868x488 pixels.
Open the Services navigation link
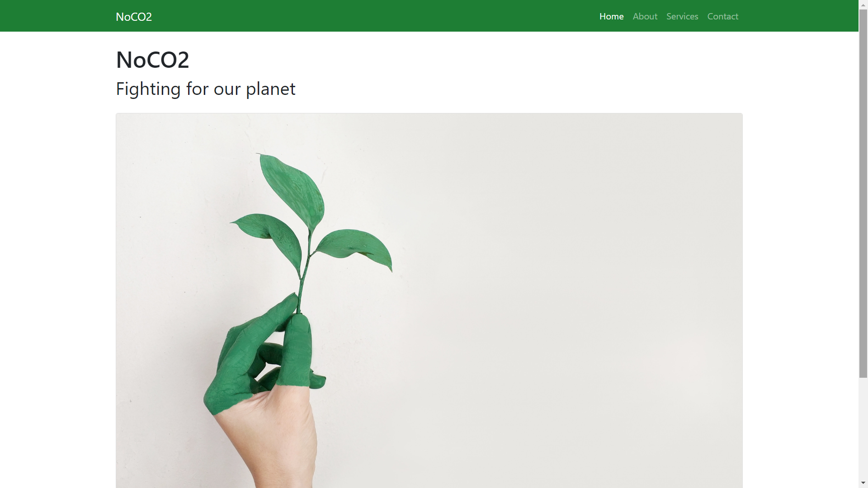tap(682, 16)
